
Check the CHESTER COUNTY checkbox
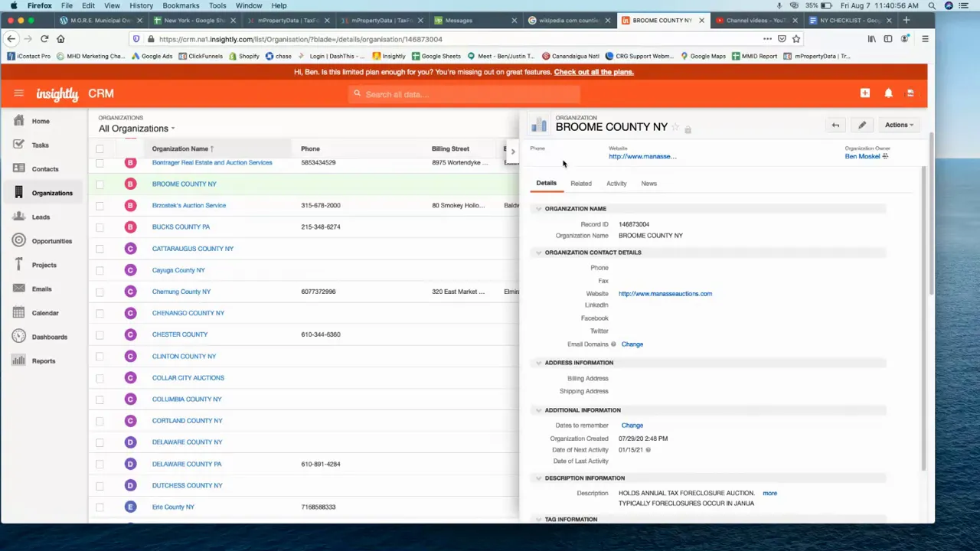[x=100, y=334]
